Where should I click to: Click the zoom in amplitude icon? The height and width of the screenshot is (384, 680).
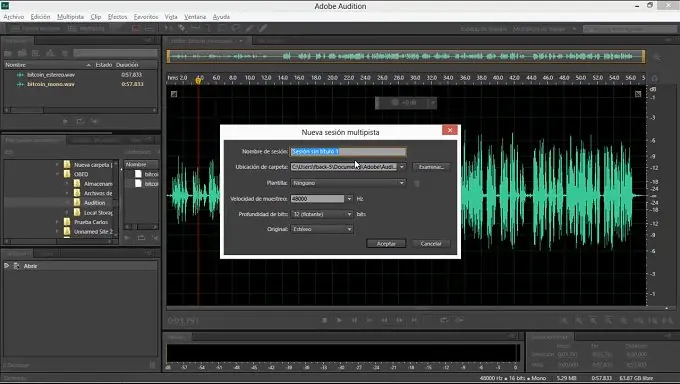564,321
